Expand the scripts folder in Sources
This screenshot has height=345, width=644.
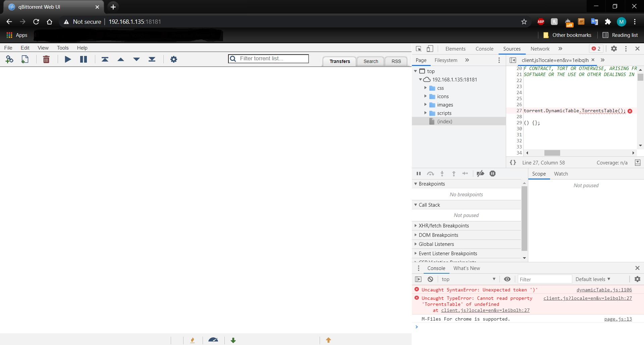(425, 113)
